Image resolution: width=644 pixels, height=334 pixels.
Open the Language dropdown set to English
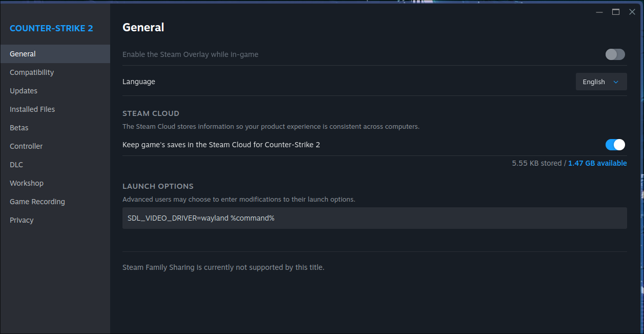[601, 82]
